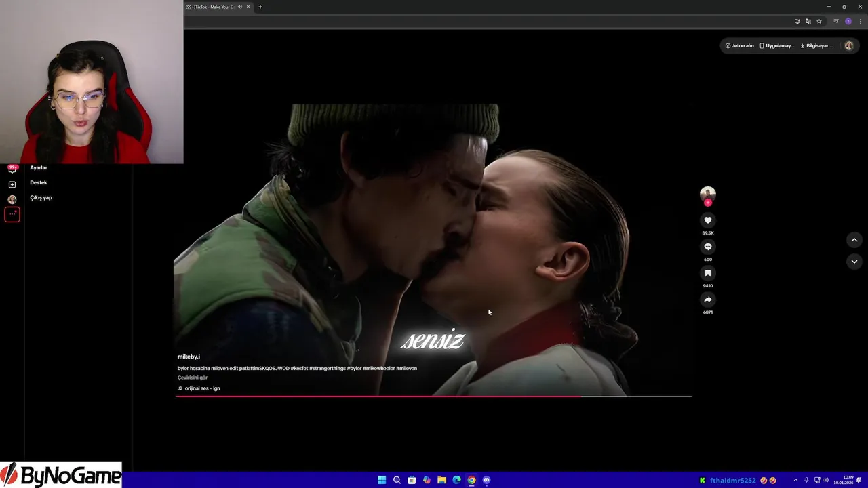868x488 pixels.
Task: Click Çevirisini gör to translate caption
Action: [x=193, y=378]
